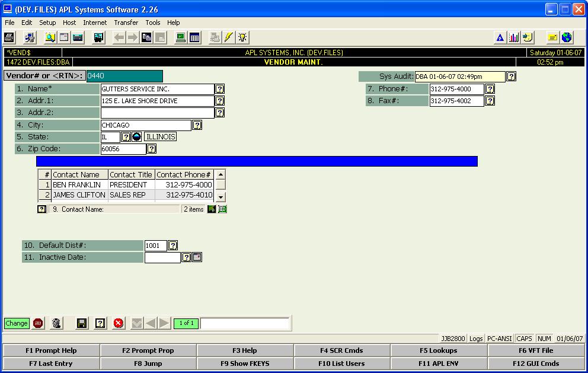This screenshot has width=588, height=373.
Task: Click the bar chart toolbar icon
Action: click(514, 37)
